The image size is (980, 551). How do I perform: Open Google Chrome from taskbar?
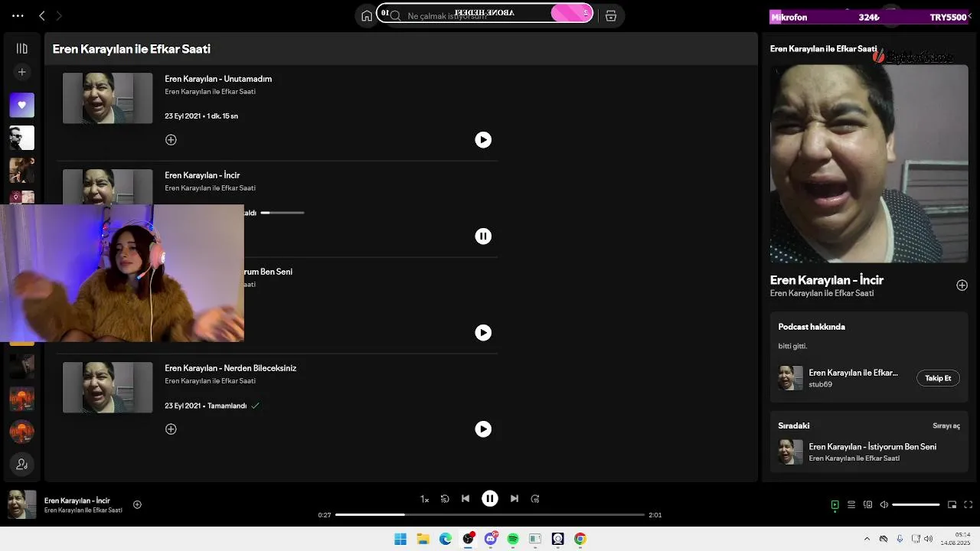tap(580, 539)
